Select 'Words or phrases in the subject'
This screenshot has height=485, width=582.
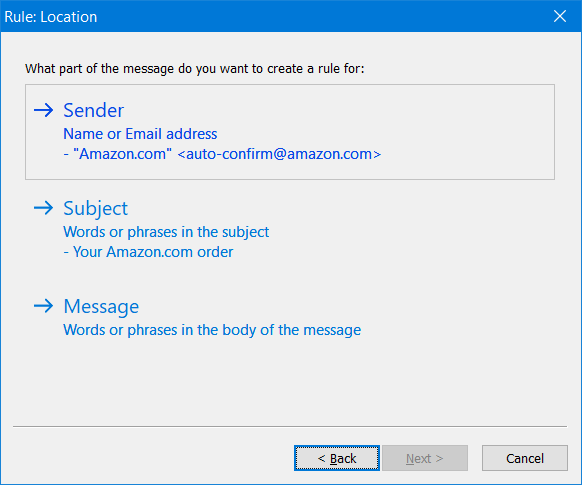tap(166, 232)
